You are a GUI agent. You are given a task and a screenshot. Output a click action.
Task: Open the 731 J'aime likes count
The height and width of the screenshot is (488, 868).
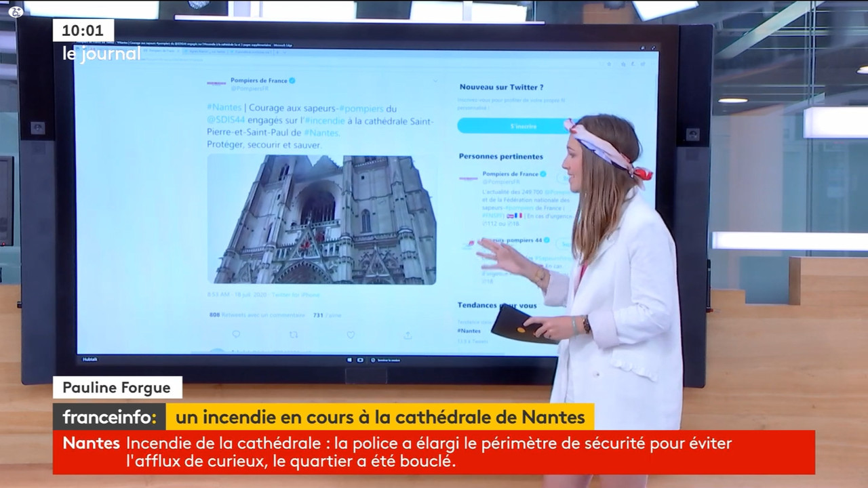coord(327,315)
